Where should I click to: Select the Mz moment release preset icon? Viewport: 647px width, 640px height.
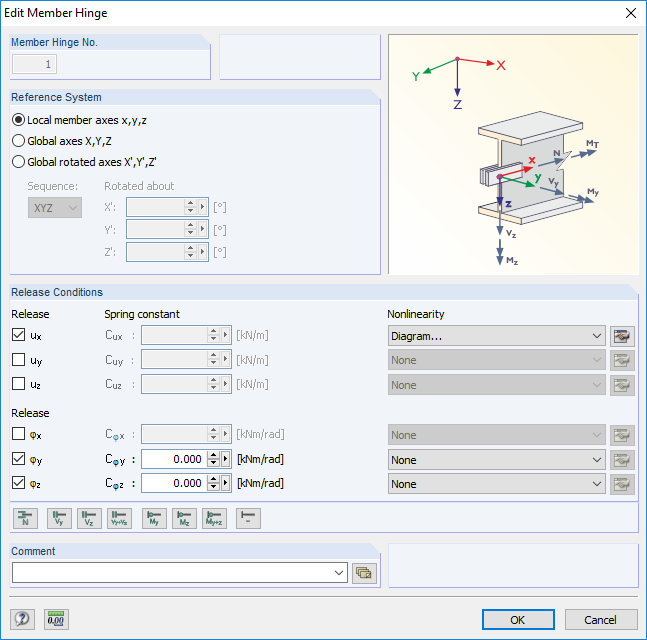click(184, 518)
